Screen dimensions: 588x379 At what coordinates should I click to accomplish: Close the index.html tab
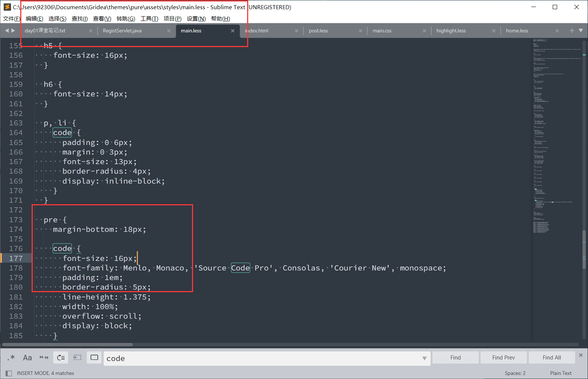(x=297, y=31)
